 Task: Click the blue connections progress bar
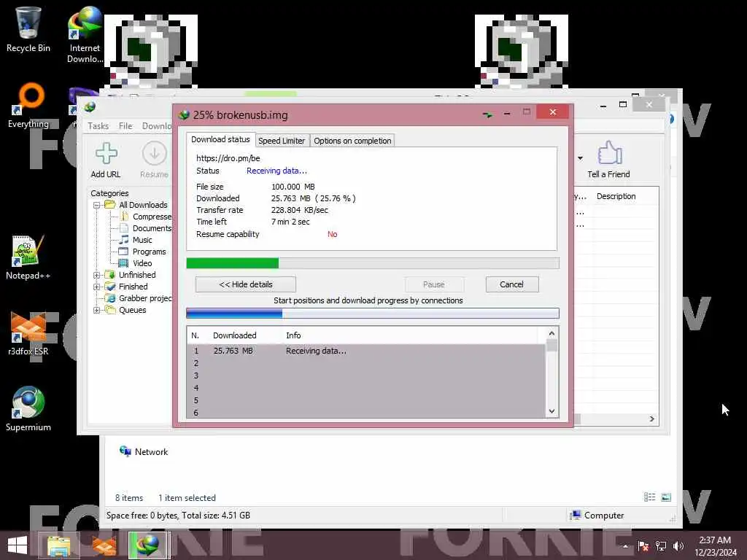pos(373,313)
